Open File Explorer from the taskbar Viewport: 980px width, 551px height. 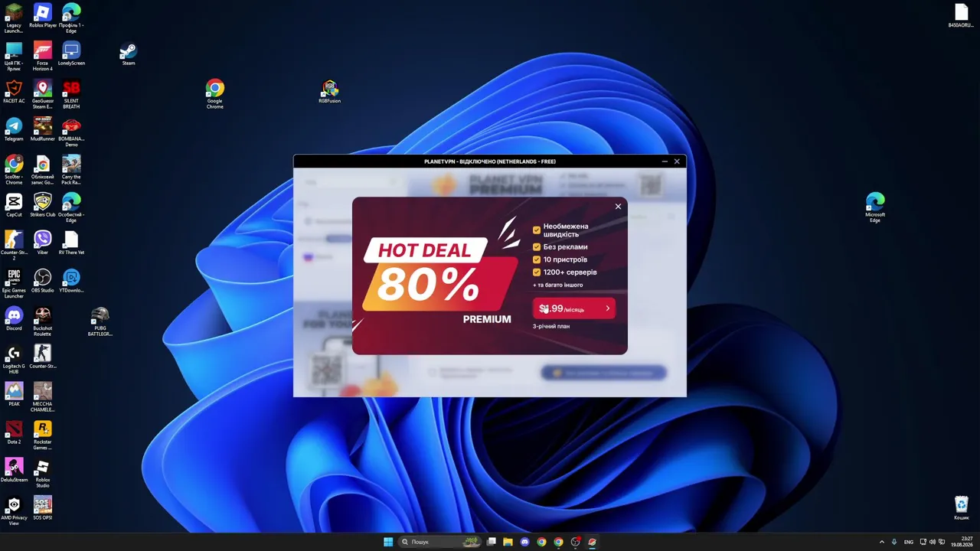508,542
